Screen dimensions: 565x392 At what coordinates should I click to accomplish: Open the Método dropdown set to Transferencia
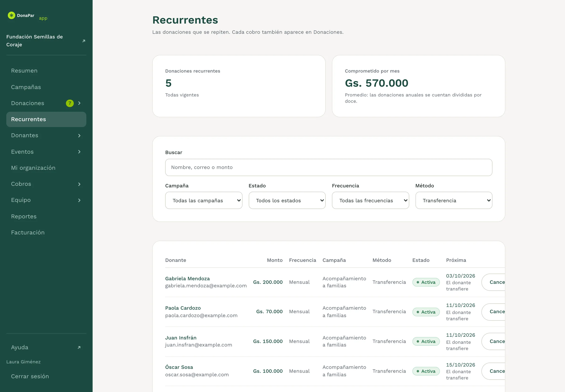(x=454, y=200)
